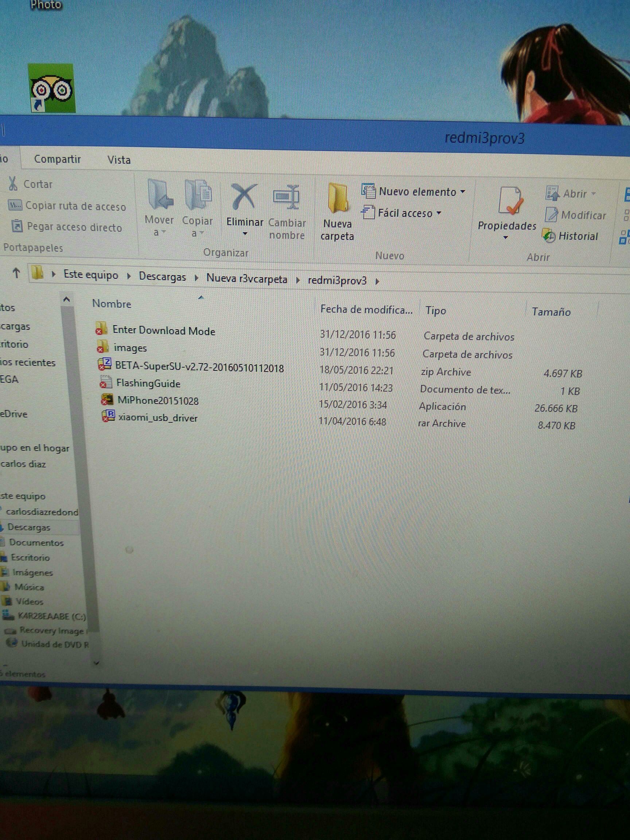630x840 pixels.
Task: Expand the Propiedades dropdown arrow
Action: (505, 238)
